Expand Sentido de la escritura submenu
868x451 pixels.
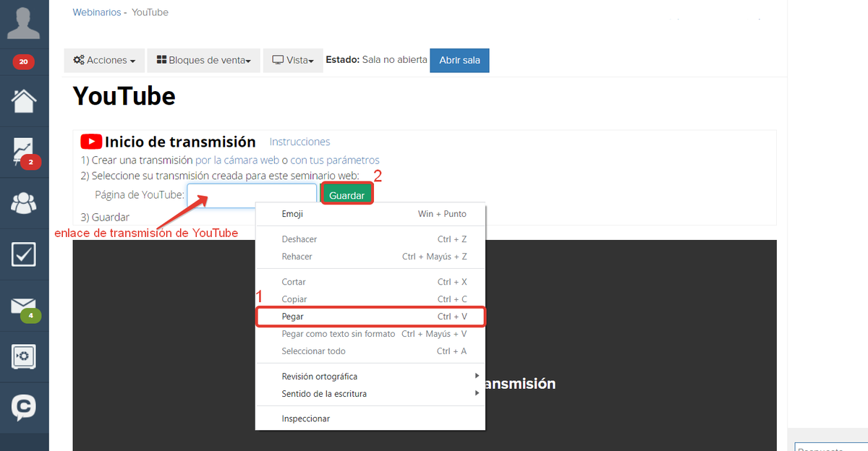(x=370, y=394)
